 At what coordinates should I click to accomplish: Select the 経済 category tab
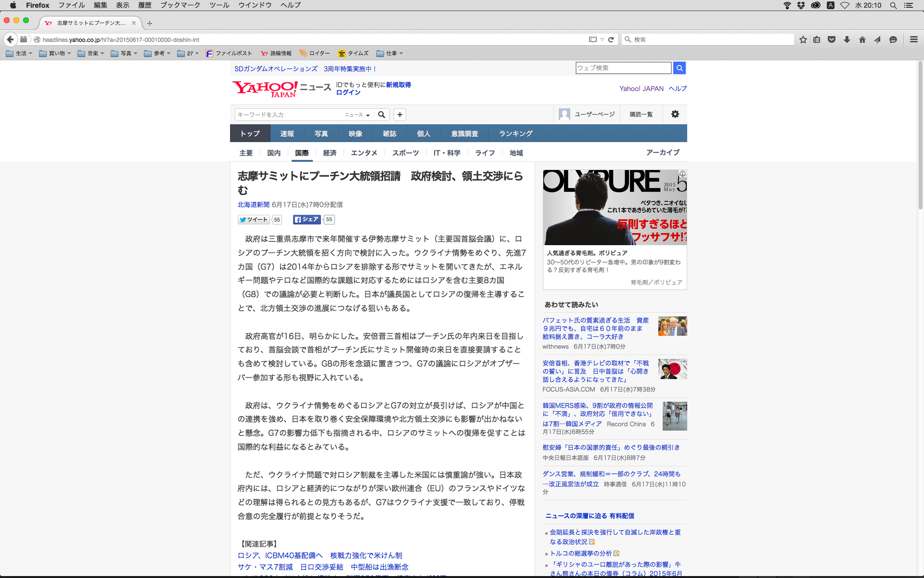coord(330,153)
